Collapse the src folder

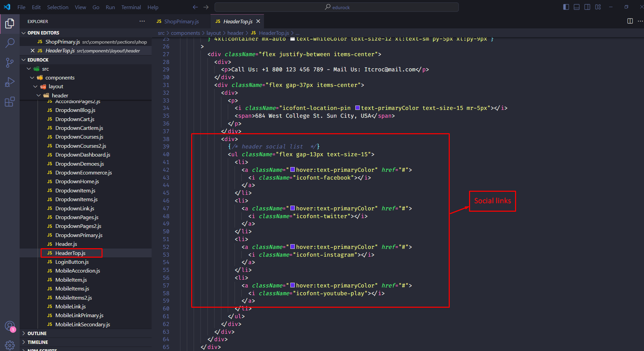point(29,69)
